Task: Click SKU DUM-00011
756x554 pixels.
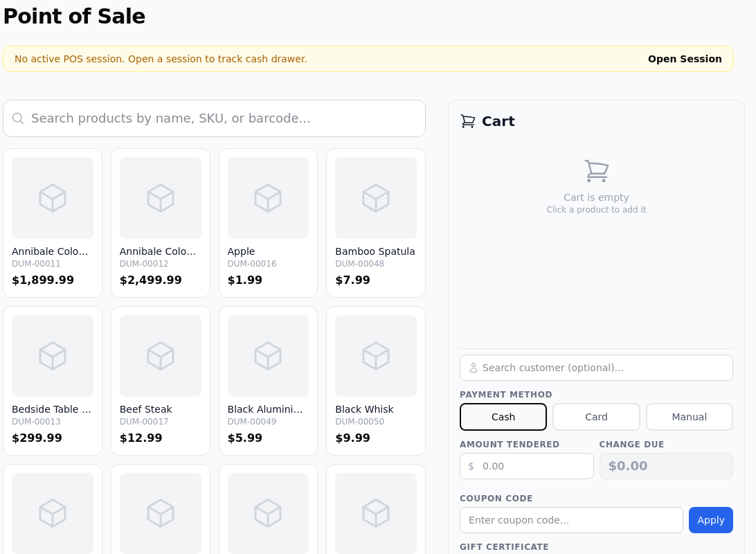Action: coord(36,264)
